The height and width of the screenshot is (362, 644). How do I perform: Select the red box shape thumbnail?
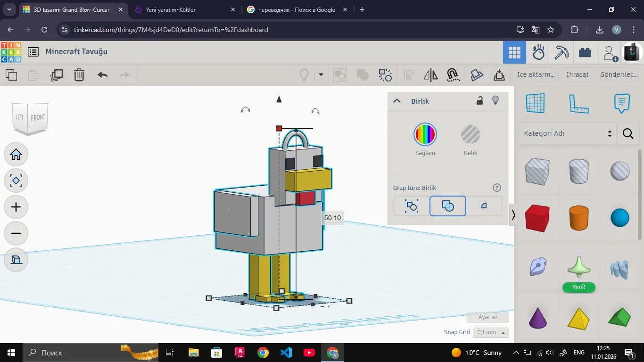(x=537, y=218)
